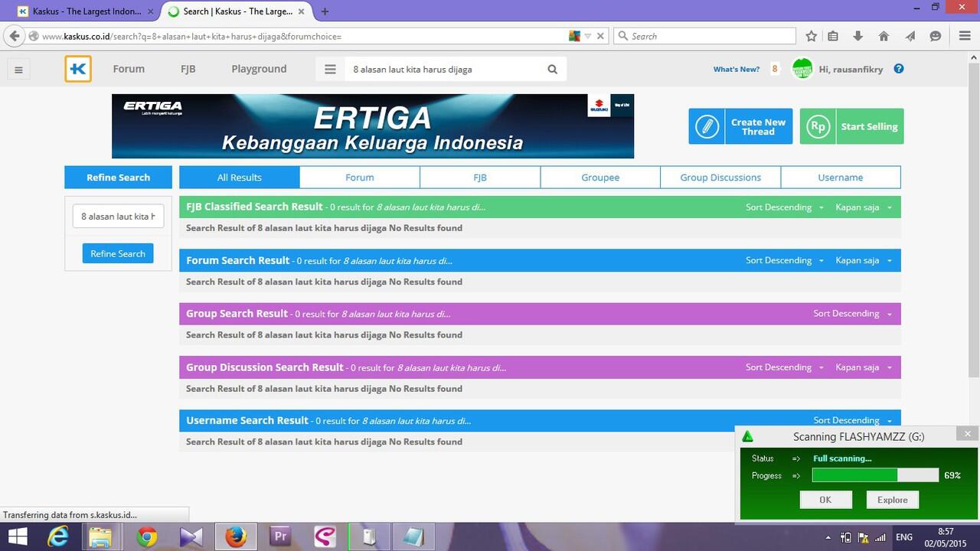Click the scan progress bar

(874, 475)
